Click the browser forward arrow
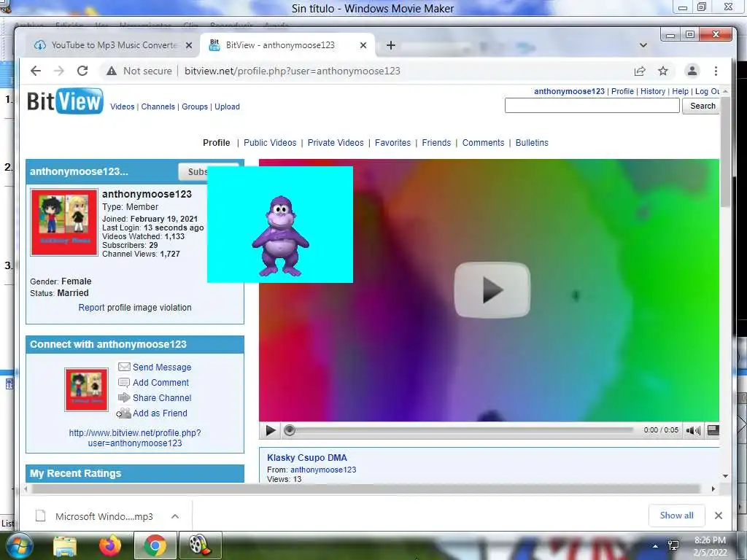The image size is (747, 560). coord(58,71)
